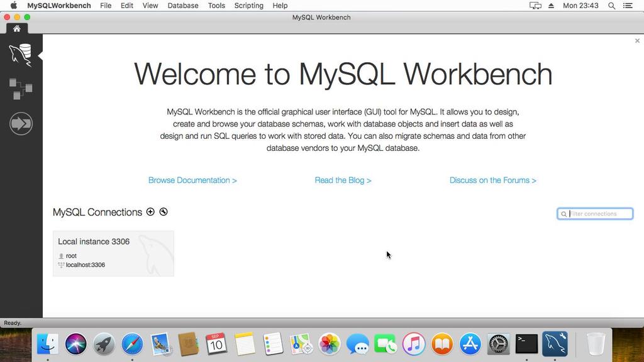Click the root user label on connection tile
This screenshot has width=644, height=362.
[71, 256]
